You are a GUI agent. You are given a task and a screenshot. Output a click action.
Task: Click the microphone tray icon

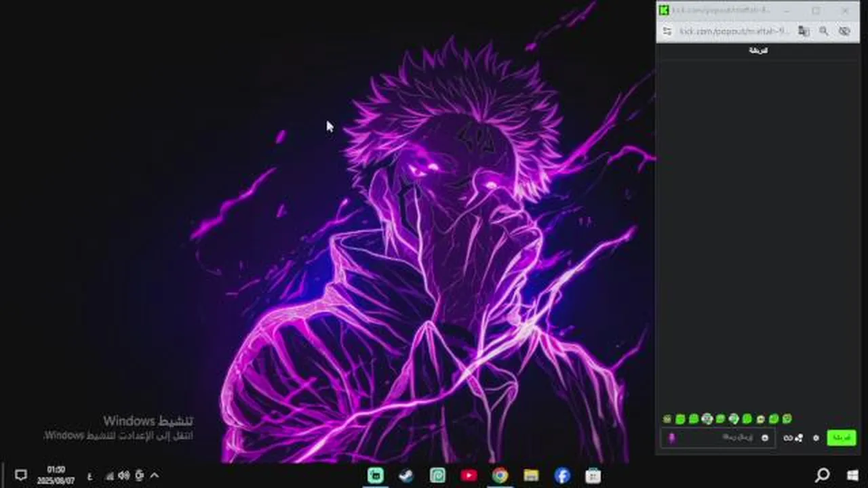click(x=139, y=475)
